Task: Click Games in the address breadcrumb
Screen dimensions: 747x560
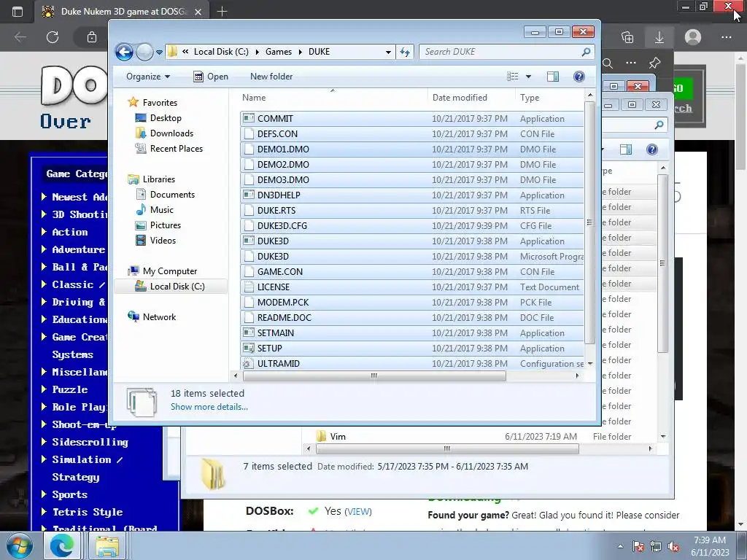Action: click(279, 52)
